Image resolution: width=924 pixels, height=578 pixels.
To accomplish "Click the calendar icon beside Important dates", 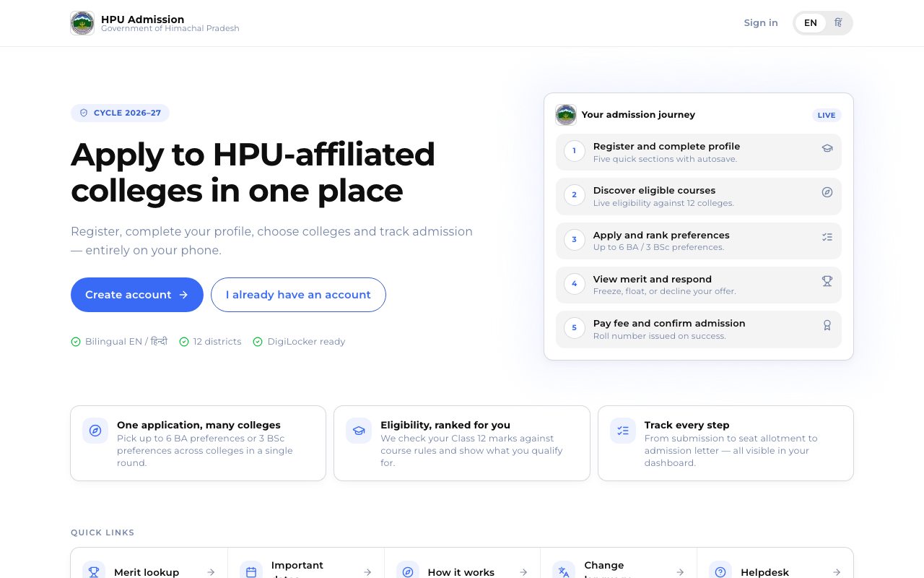I will [x=251, y=572].
